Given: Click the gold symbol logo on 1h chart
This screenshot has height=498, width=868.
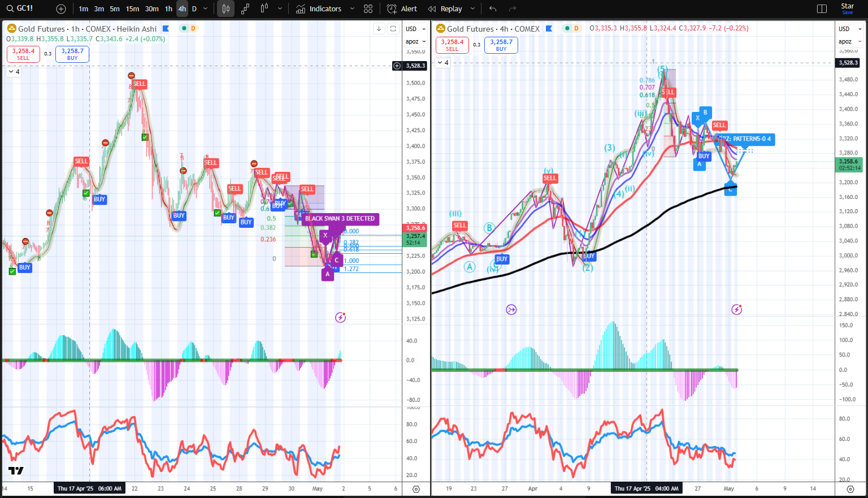Looking at the screenshot, I should click(x=11, y=29).
